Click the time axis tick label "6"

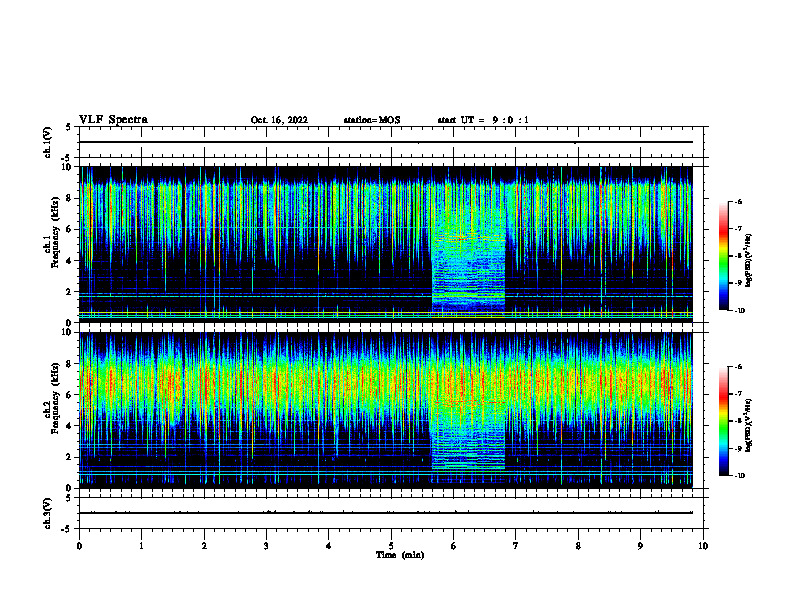coord(454,546)
